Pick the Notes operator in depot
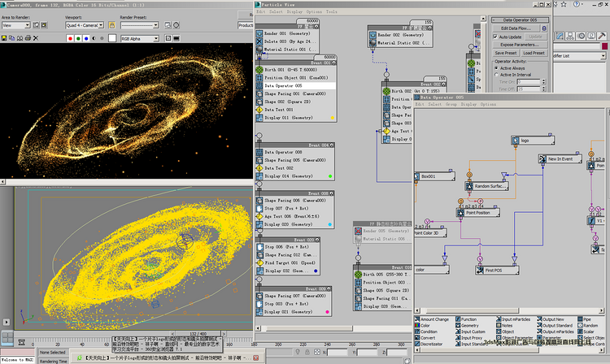The image size is (610, 364). click(x=504, y=326)
